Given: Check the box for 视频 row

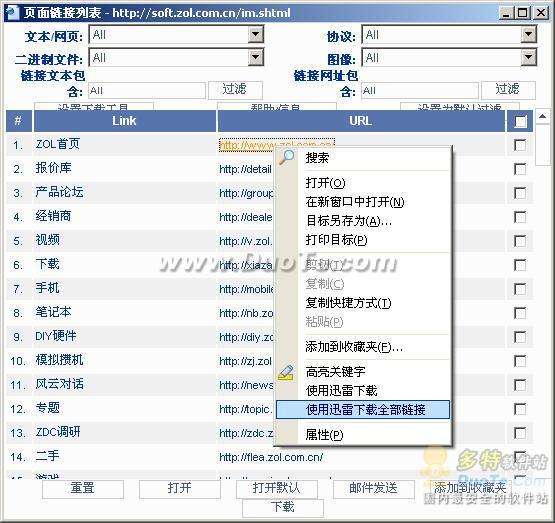Looking at the screenshot, I should (520, 241).
